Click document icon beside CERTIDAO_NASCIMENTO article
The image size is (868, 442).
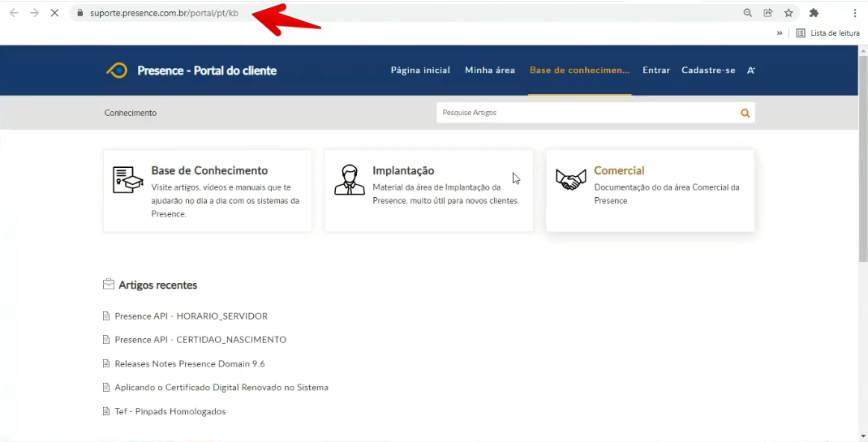click(x=106, y=340)
